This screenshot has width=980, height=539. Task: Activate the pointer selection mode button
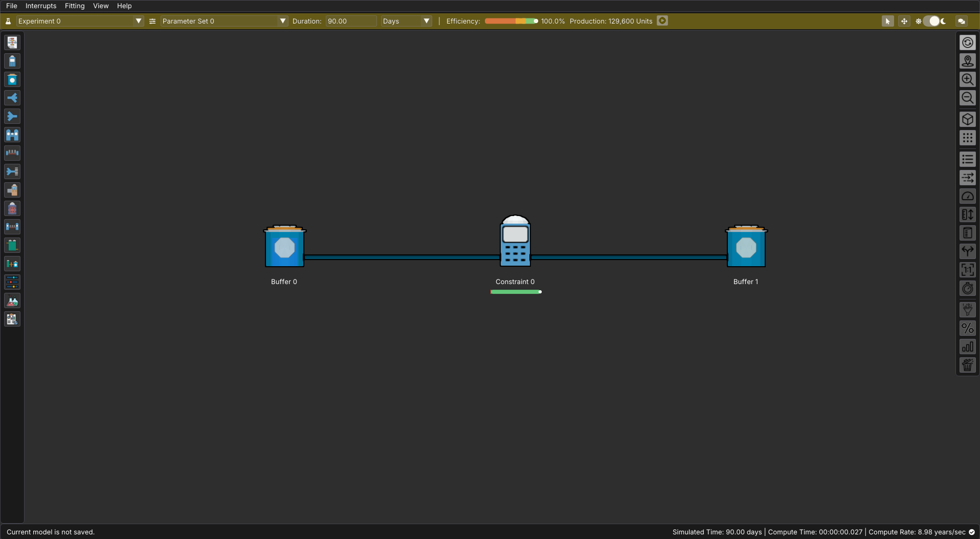point(887,21)
